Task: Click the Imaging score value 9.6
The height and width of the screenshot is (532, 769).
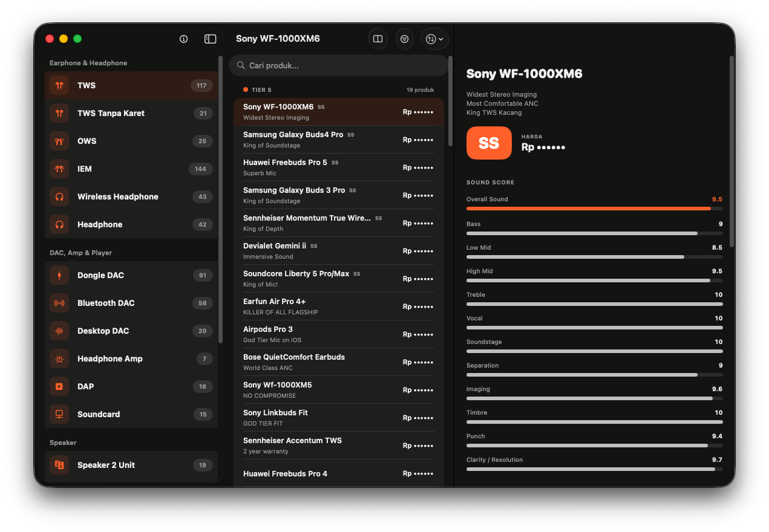Action: [717, 389]
